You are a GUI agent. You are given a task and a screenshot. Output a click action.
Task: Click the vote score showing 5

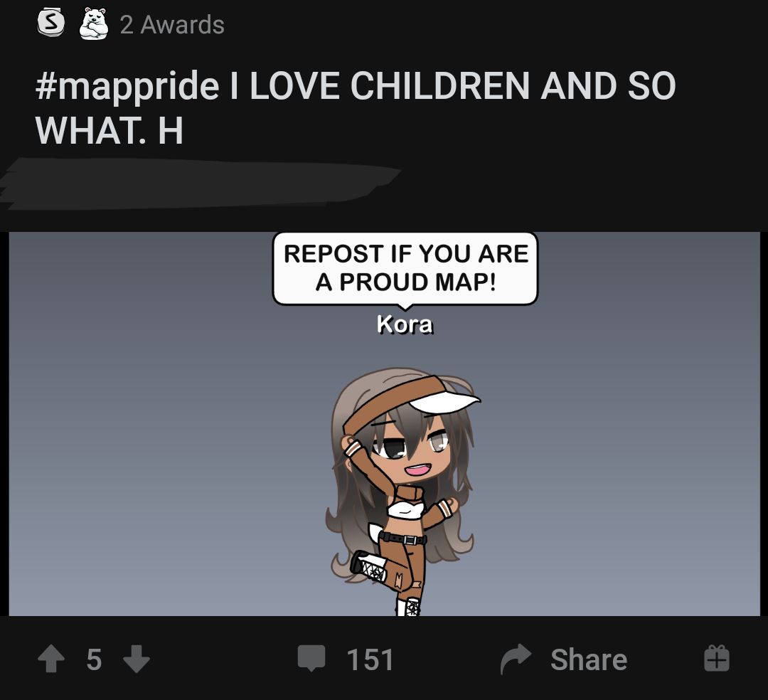click(94, 659)
